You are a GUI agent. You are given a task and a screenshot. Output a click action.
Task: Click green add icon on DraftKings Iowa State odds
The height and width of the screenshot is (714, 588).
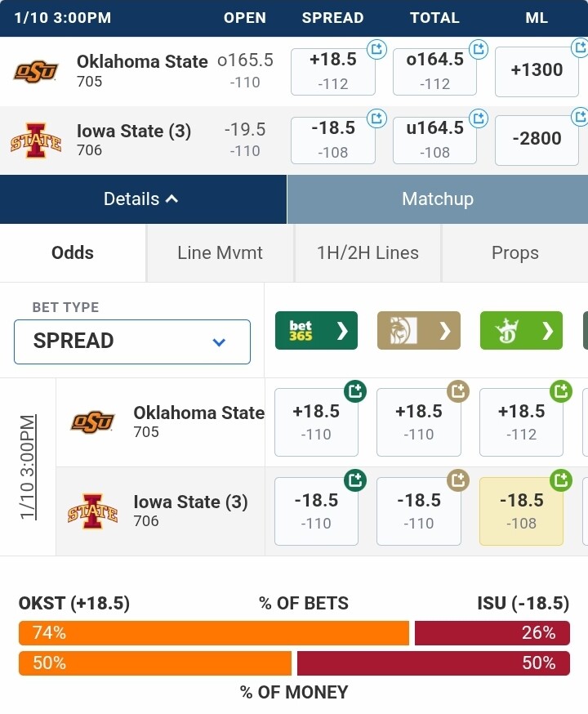(x=560, y=480)
